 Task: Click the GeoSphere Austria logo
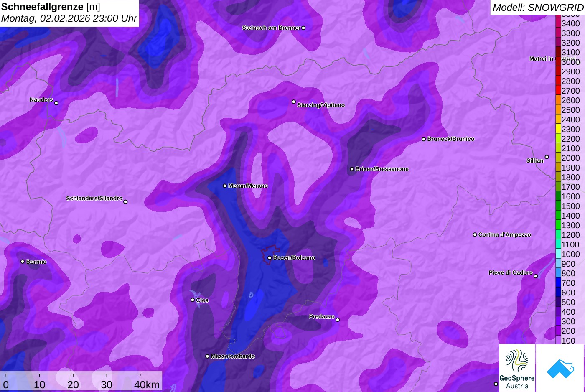(x=517, y=368)
